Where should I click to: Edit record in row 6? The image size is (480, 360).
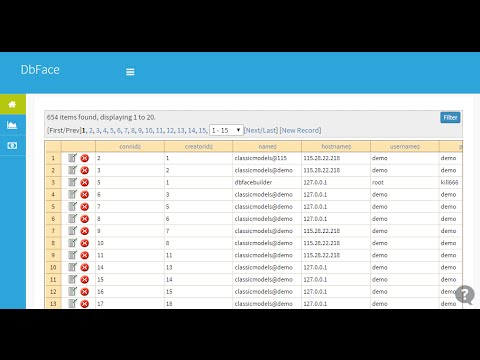[x=72, y=219]
